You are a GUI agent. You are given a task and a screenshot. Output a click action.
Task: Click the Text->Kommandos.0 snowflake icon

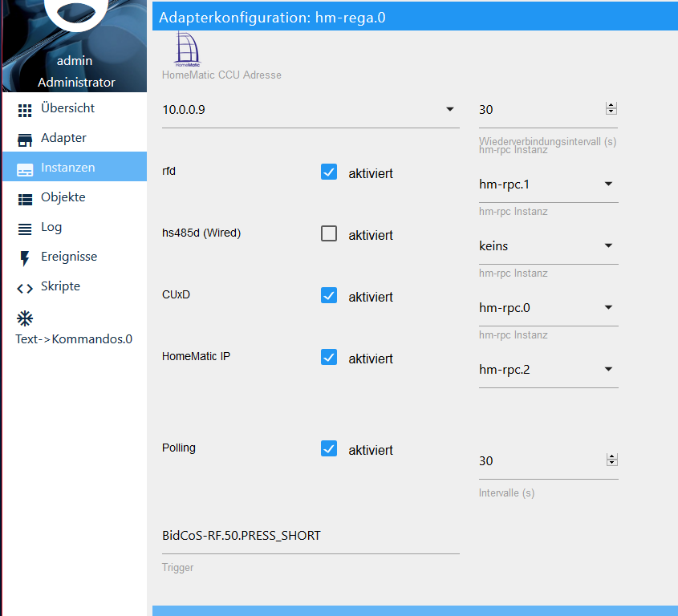[25, 318]
